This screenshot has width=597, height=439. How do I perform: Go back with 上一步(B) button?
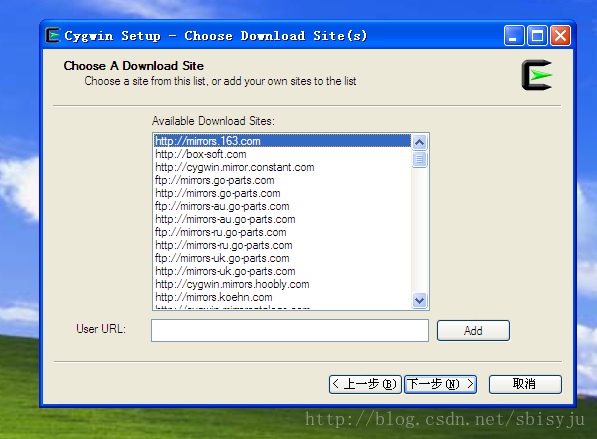click(x=365, y=384)
